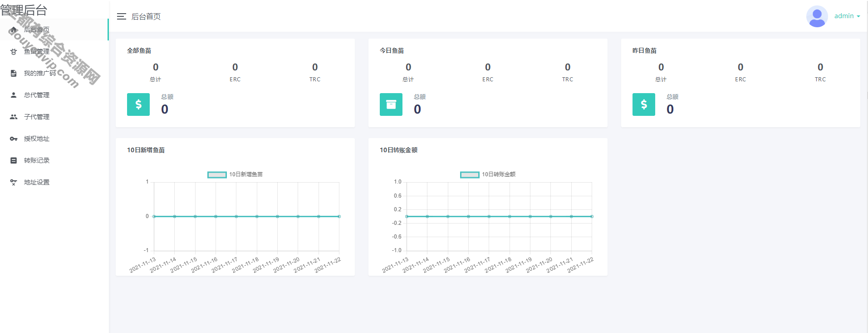Click ERC count in 昨日鱼苗 card
868x333 pixels.
[x=740, y=67]
